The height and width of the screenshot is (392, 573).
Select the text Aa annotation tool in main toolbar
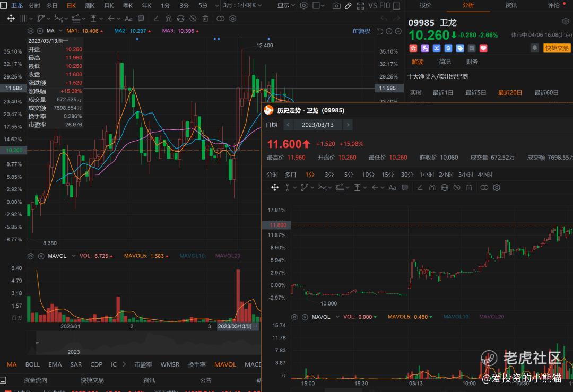(x=128, y=18)
